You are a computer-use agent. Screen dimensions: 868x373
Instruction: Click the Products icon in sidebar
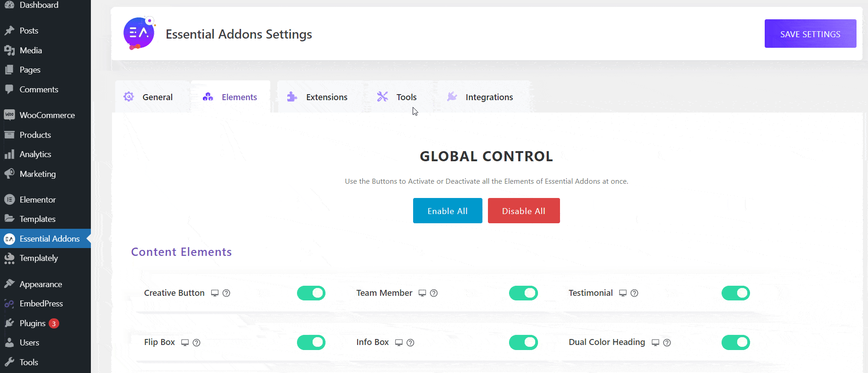pyautogui.click(x=9, y=135)
